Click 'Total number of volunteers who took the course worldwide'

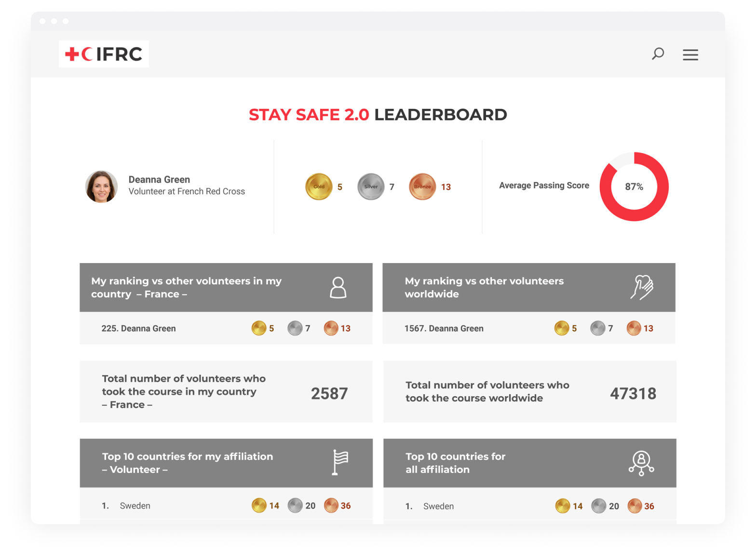(x=487, y=392)
